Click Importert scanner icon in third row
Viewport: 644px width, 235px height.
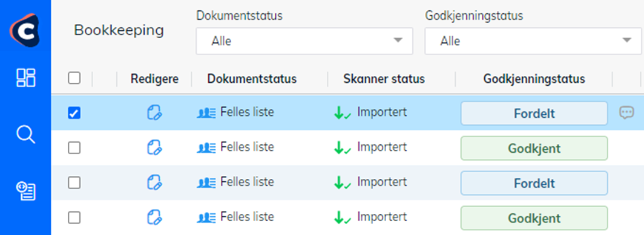(x=343, y=182)
